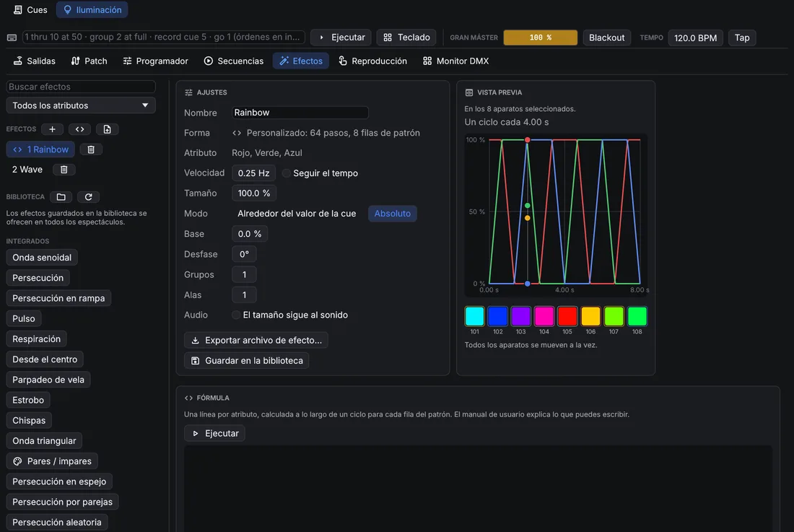Open the Todos los atributos dropdown
Viewport: 794px width, 532px height.
coord(81,105)
